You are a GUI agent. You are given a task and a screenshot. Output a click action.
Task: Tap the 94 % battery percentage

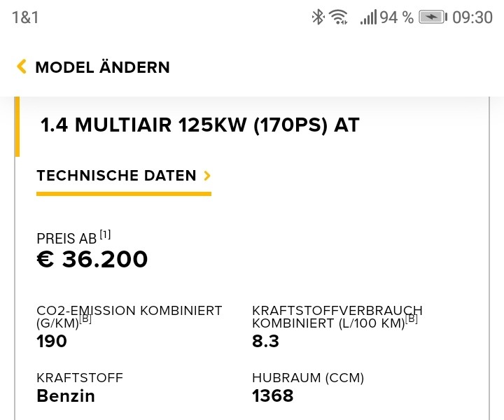(397, 17)
